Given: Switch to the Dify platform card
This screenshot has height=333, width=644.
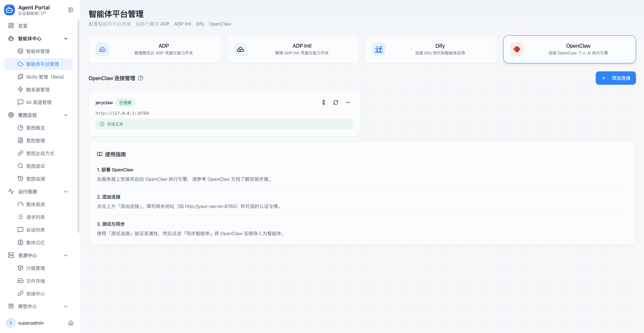Looking at the screenshot, I should 431,49.
